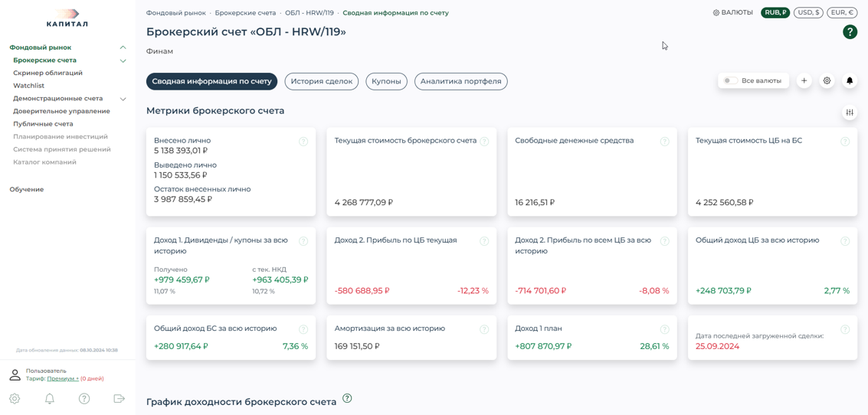Viewport: 868px width, 415px height.
Task: Show hint for Доход 1 Дивиденды / купоны
Action: click(x=303, y=241)
